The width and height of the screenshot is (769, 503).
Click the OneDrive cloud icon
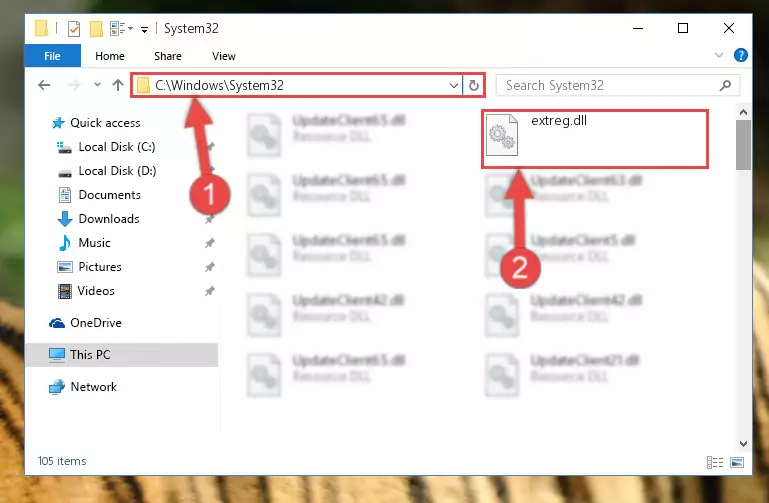(x=56, y=323)
